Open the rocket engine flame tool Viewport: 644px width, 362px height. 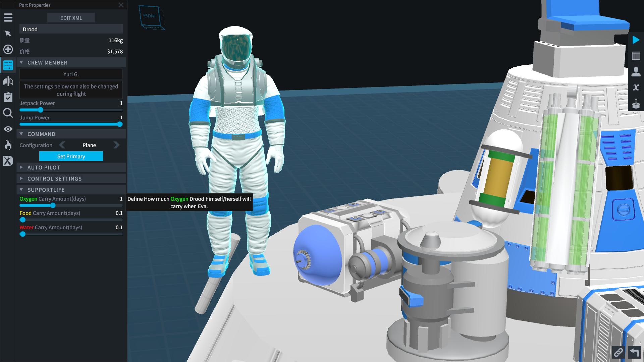pyautogui.click(x=8, y=145)
